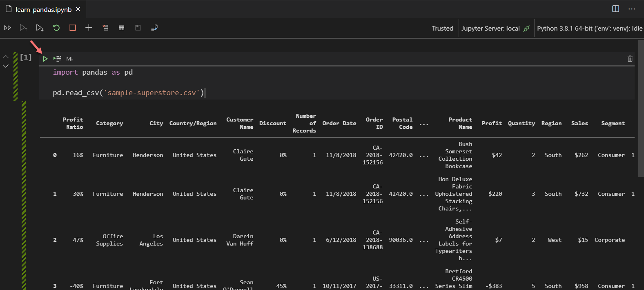Move cell down with the chevron
The height and width of the screenshot is (290, 644).
(6, 66)
